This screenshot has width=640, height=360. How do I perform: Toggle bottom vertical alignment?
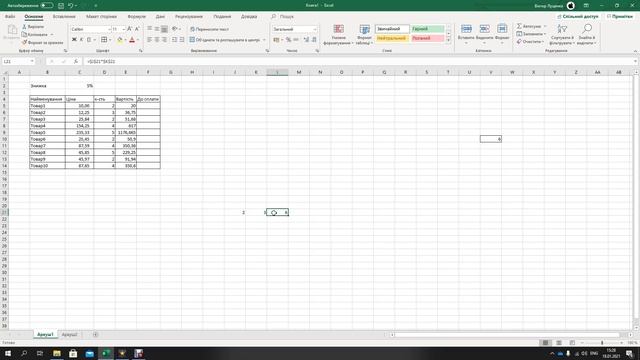tap(164, 29)
